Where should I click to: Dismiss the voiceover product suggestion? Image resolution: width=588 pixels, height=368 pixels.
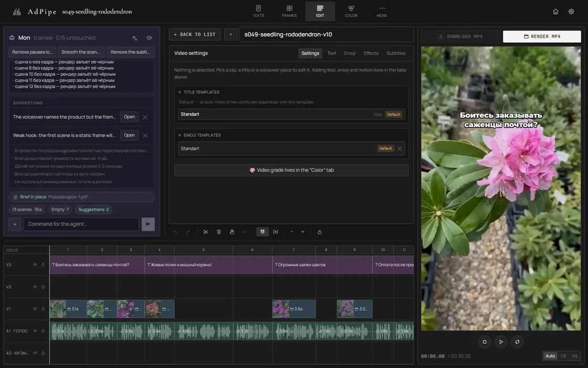[x=145, y=117]
